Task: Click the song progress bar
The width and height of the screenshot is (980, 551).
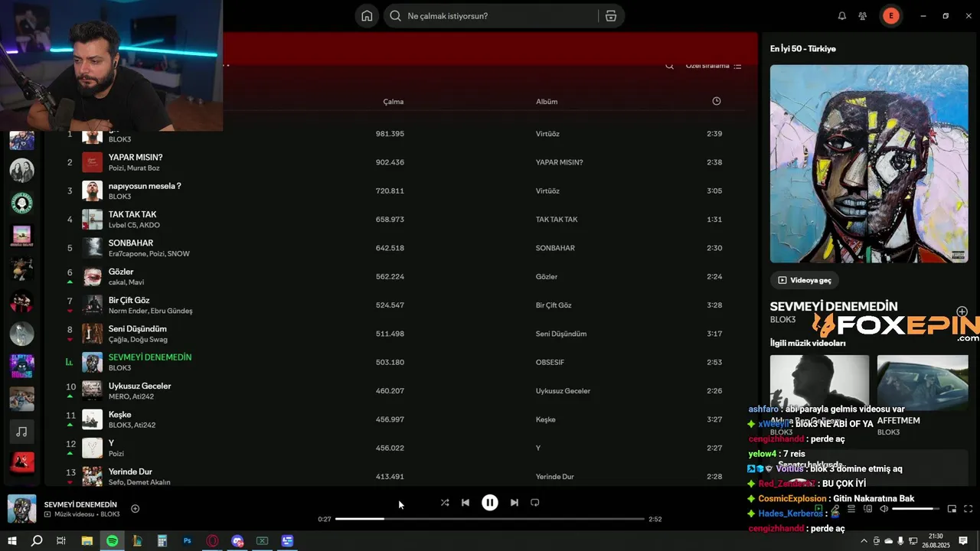Action: (x=490, y=519)
